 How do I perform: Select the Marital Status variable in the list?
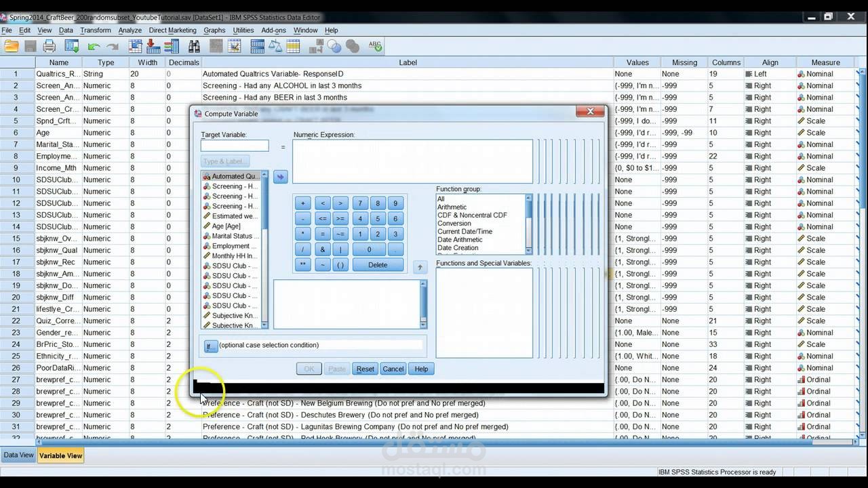(x=231, y=236)
